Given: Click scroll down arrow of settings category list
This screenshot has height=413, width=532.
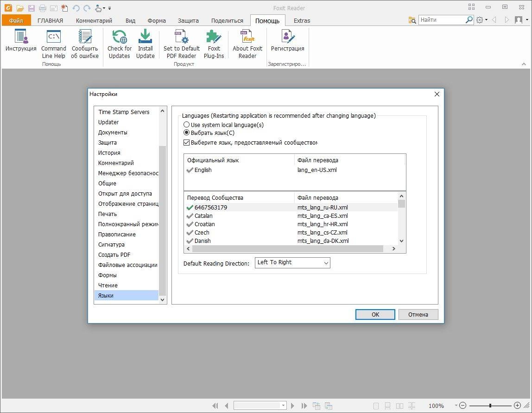Looking at the screenshot, I should pos(162,299).
